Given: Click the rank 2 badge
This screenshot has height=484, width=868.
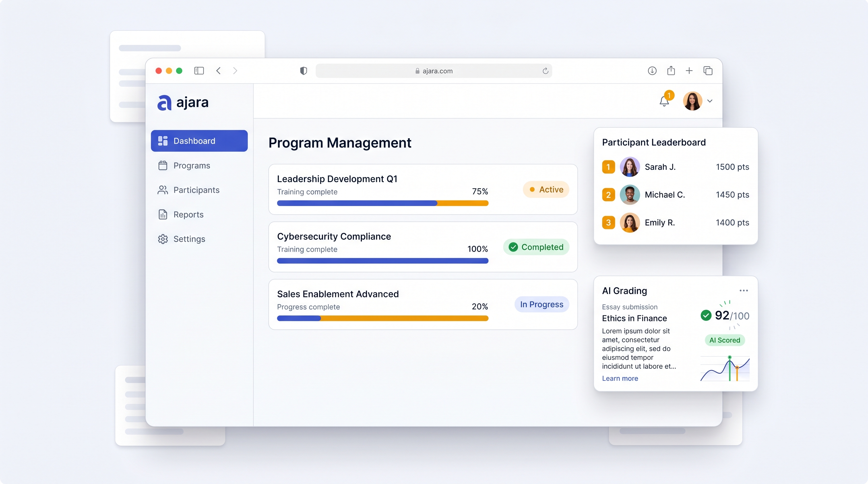Looking at the screenshot, I should click(608, 195).
